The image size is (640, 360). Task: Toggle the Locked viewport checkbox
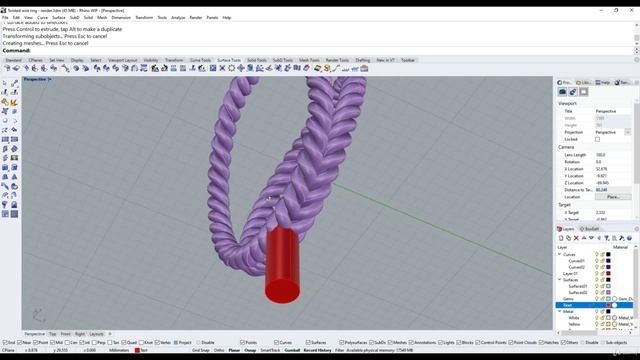point(597,139)
